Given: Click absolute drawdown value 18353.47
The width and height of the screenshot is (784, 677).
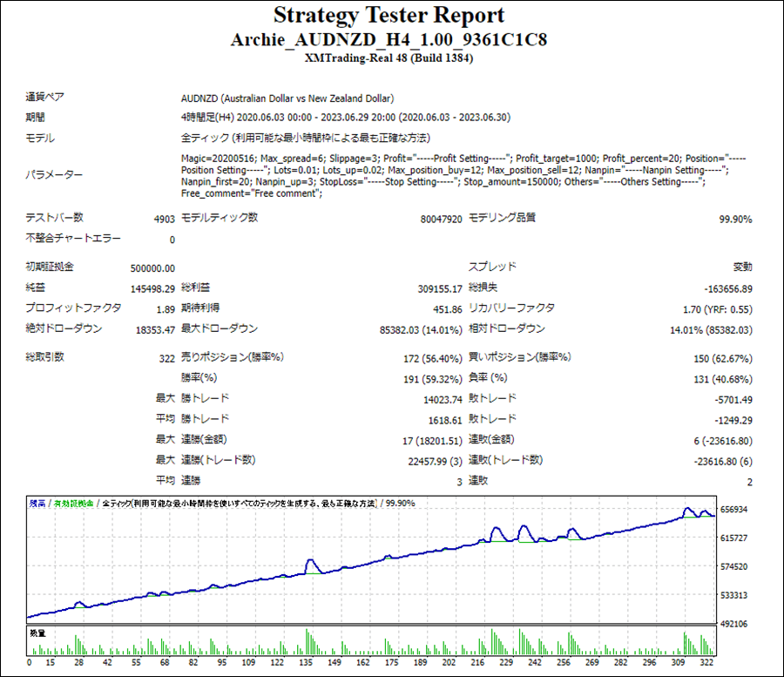Looking at the screenshot, I should (x=155, y=330).
